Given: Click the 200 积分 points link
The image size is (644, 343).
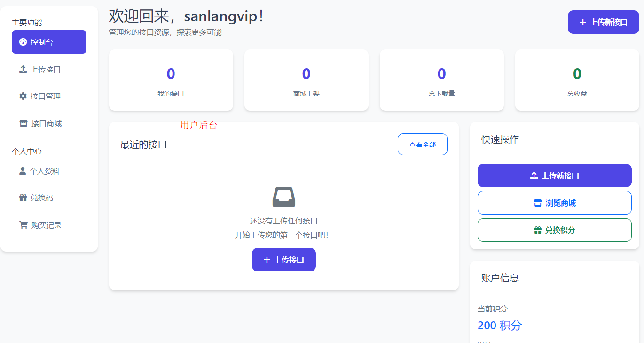Looking at the screenshot, I should pyautogui.click(x=499, y=325).
